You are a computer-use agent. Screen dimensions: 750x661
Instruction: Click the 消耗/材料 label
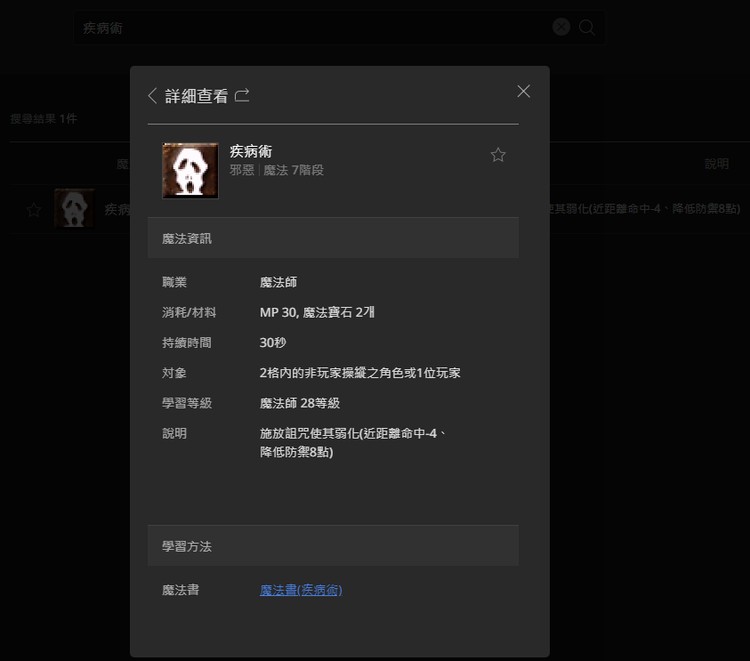click(189, 312)
